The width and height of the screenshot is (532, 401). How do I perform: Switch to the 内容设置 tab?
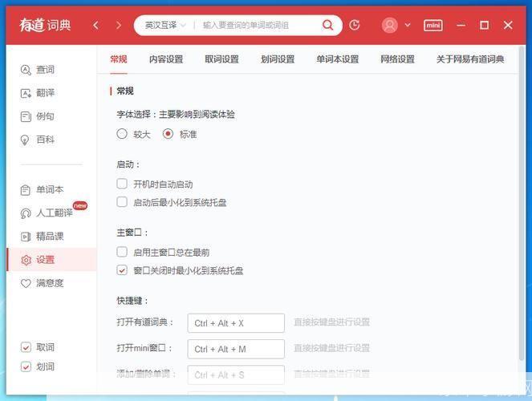(x=166, y=59)
